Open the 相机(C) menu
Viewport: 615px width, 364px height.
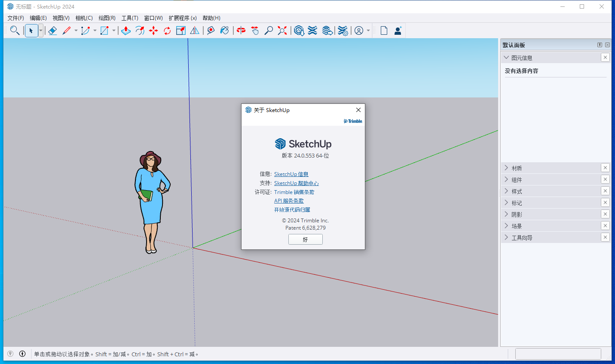pyautogui.click(x=84, y=18)
